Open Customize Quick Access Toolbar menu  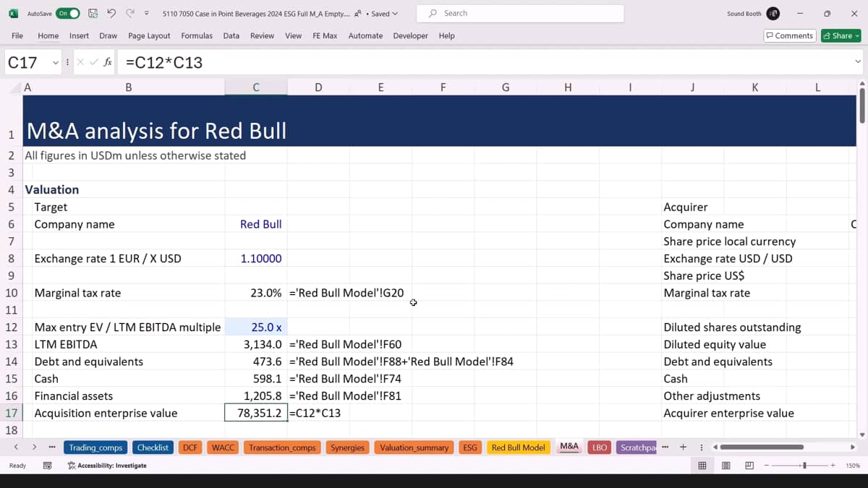click(x=147, y=14)
